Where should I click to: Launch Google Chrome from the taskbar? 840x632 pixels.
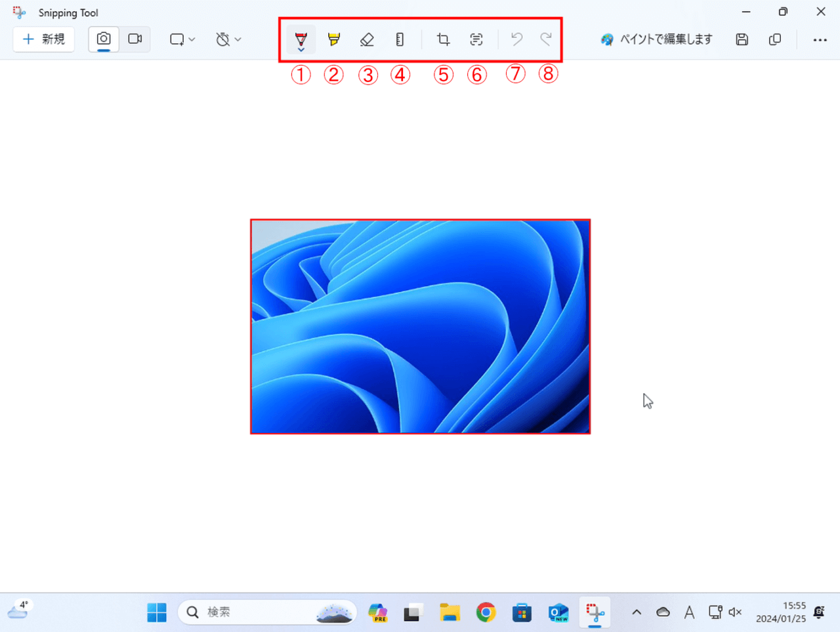pyautogui.click(x=486, y=612)
